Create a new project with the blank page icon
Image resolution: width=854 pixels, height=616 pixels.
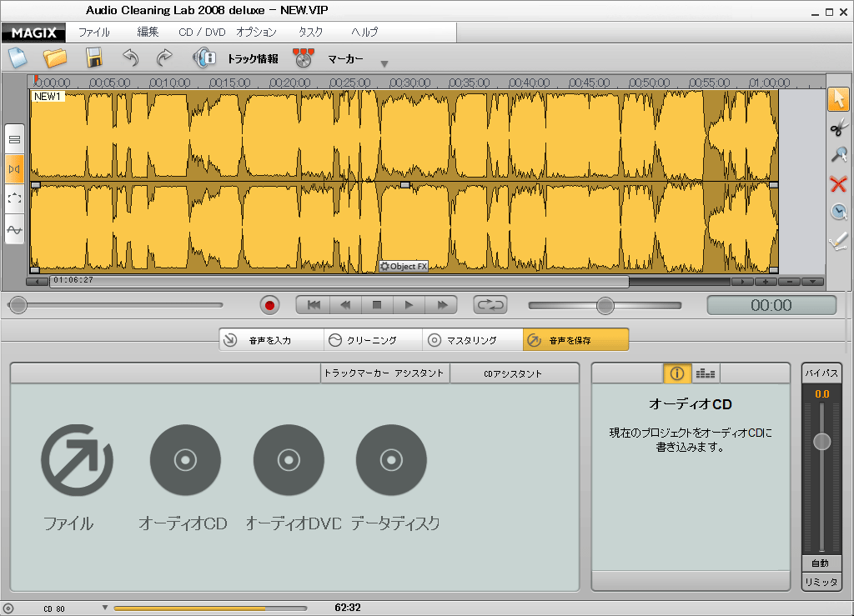click(18, 58)
